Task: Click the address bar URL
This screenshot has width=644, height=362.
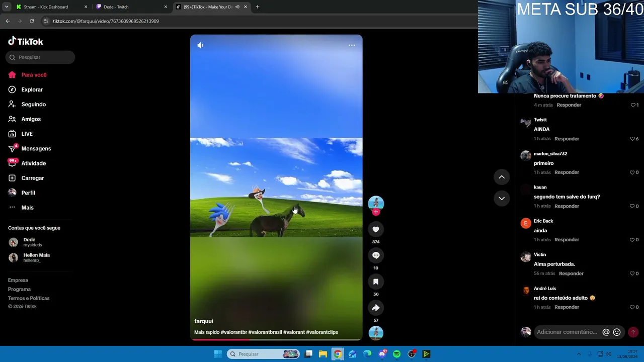Action: 106,21
